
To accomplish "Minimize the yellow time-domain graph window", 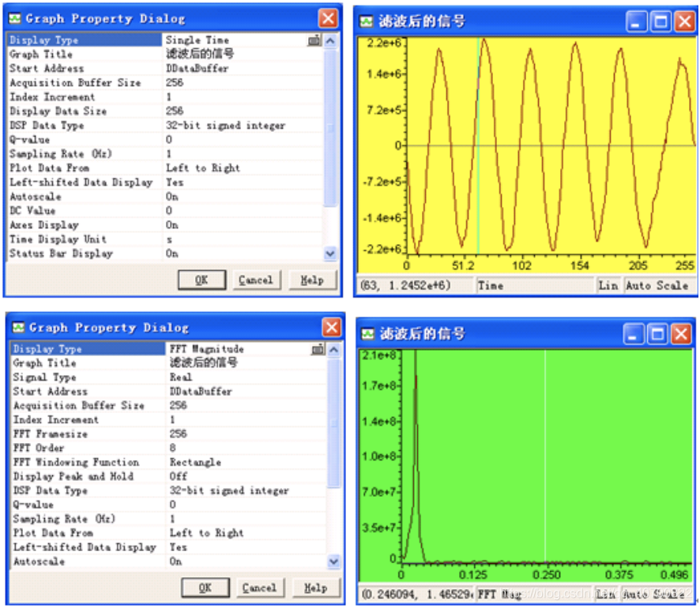I will coord(636,21).
